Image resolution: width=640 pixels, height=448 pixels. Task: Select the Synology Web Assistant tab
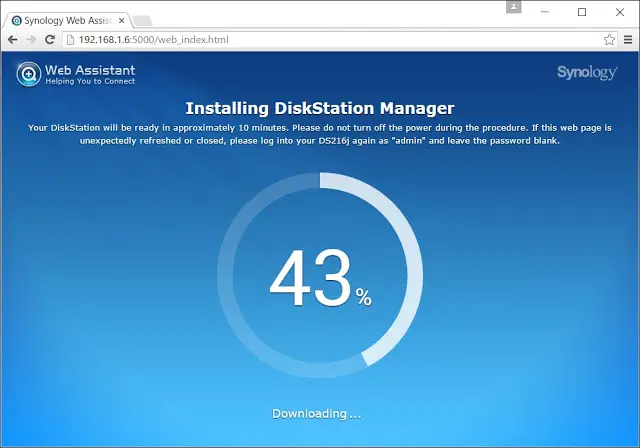[x=67, y=20]
